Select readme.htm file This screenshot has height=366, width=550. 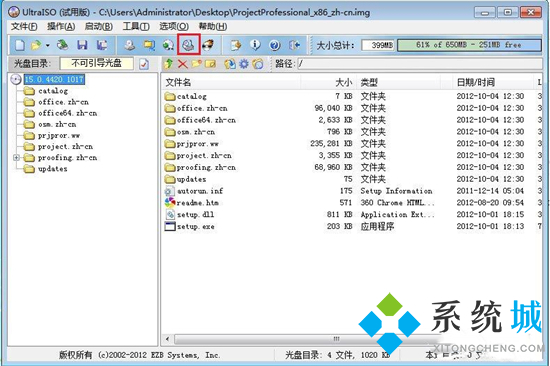pyautogui.click(x=192, y=203)
